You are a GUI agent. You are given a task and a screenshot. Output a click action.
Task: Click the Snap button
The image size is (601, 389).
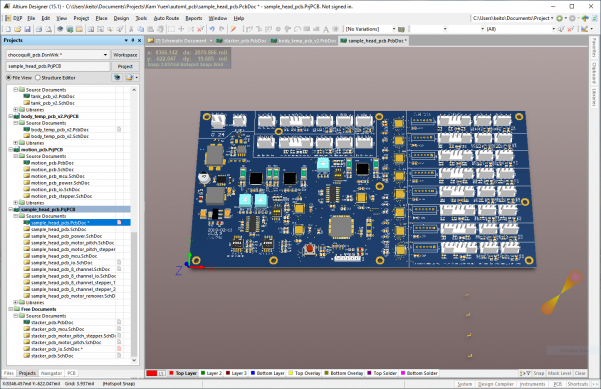[x=539, y=373]
